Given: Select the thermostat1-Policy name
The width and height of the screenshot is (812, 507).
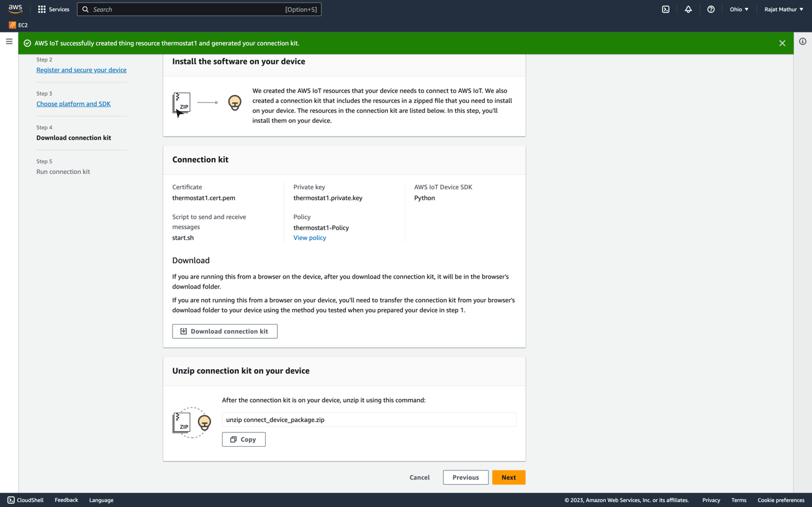Looking at the screenshot, I should tap(321, 228).
